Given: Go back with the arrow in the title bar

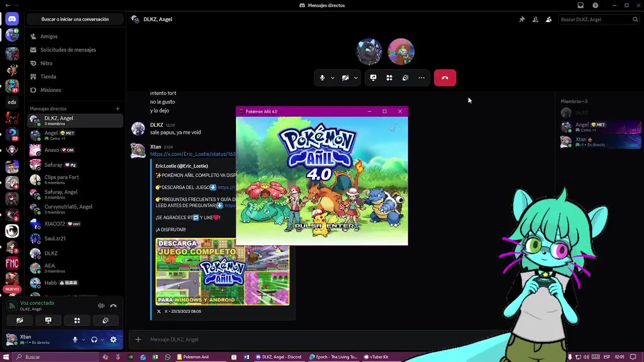Looking at the screenshot, I should (x=8, y=5).
